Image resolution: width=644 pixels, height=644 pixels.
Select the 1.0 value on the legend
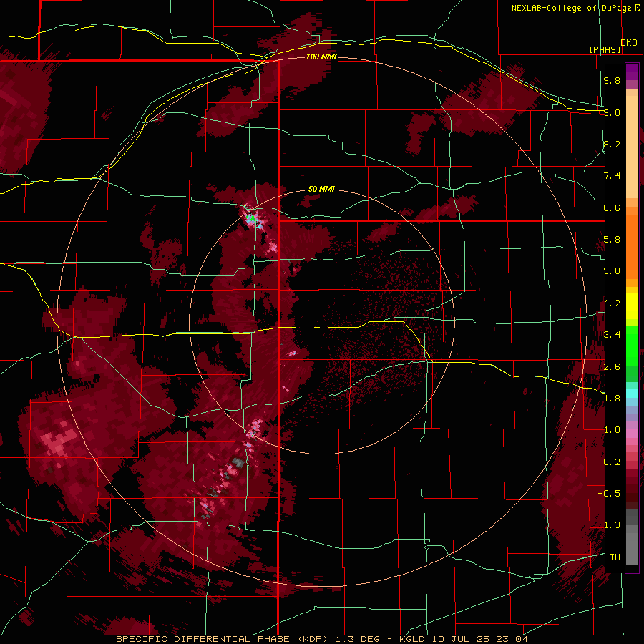pos(612,430)
